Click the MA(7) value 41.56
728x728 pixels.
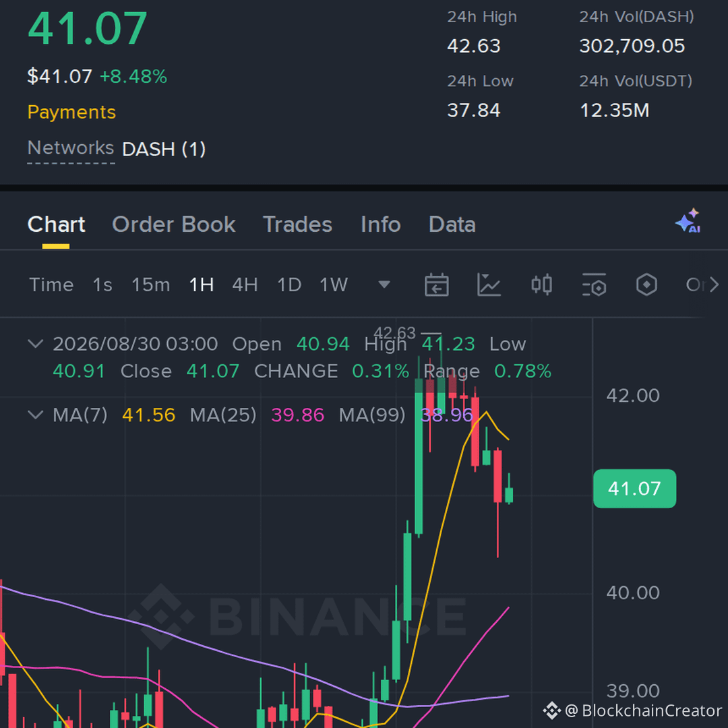[x=148, y=415]
